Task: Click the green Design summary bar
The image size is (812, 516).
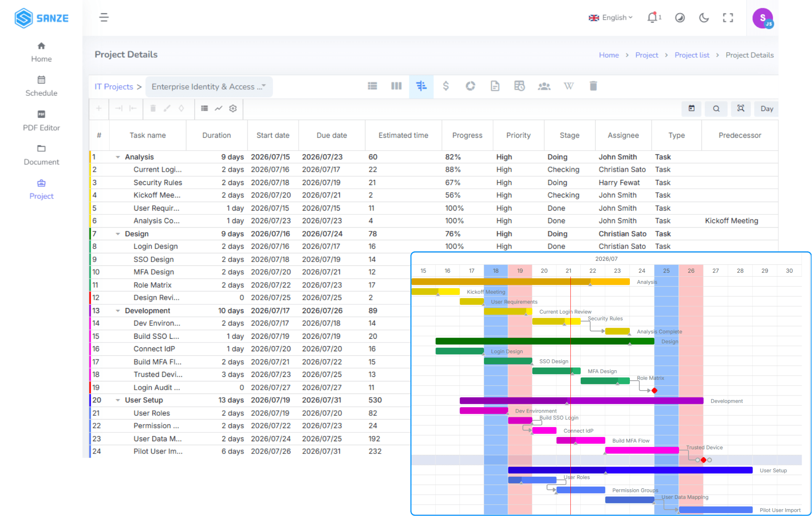Action: [x=545, y=341]
